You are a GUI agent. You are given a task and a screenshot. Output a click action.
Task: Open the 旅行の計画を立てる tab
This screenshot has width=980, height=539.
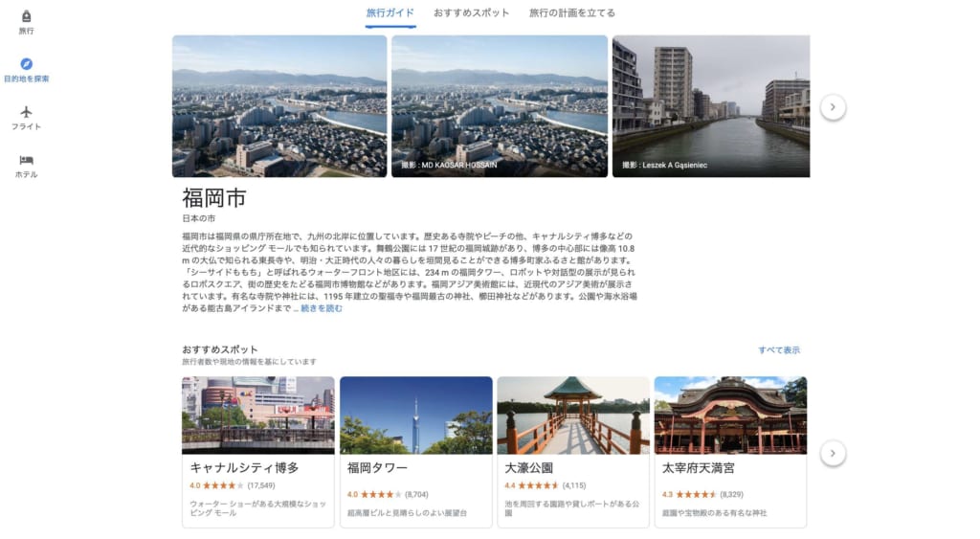[572, 13]
